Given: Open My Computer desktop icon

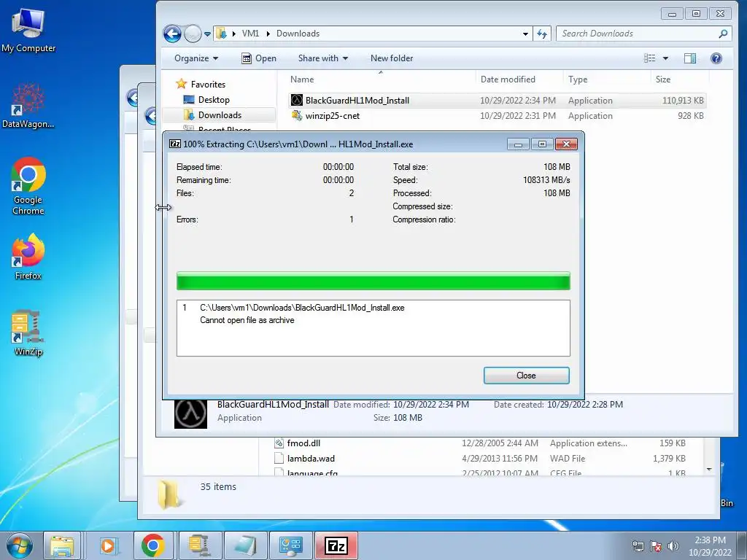Looking at the screenshot, I should coord(28,31).
